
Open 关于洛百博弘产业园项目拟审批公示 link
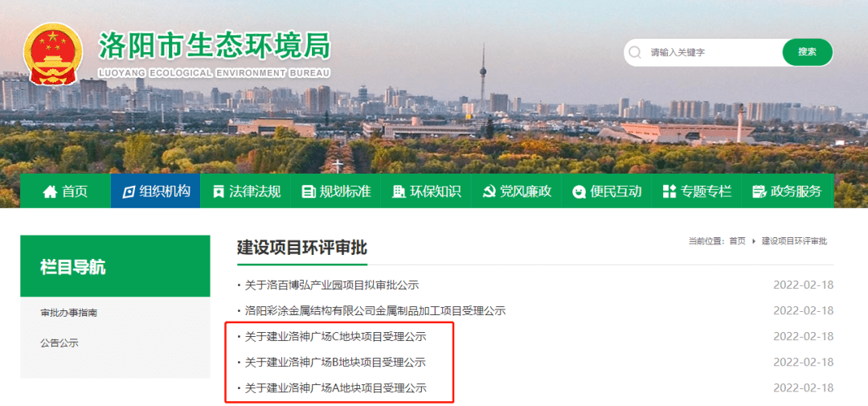point(332,285)
